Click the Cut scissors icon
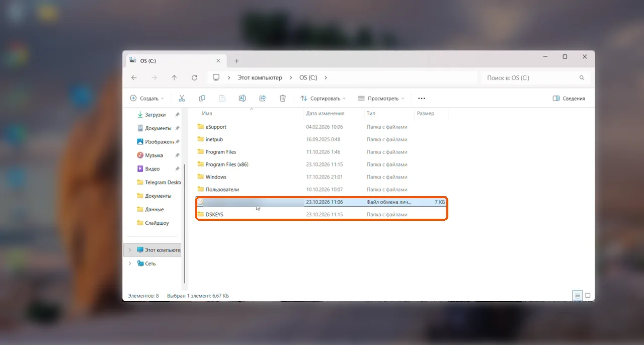Screen dimensions: 644x345 pyautogui.click(x=182, y=99)
